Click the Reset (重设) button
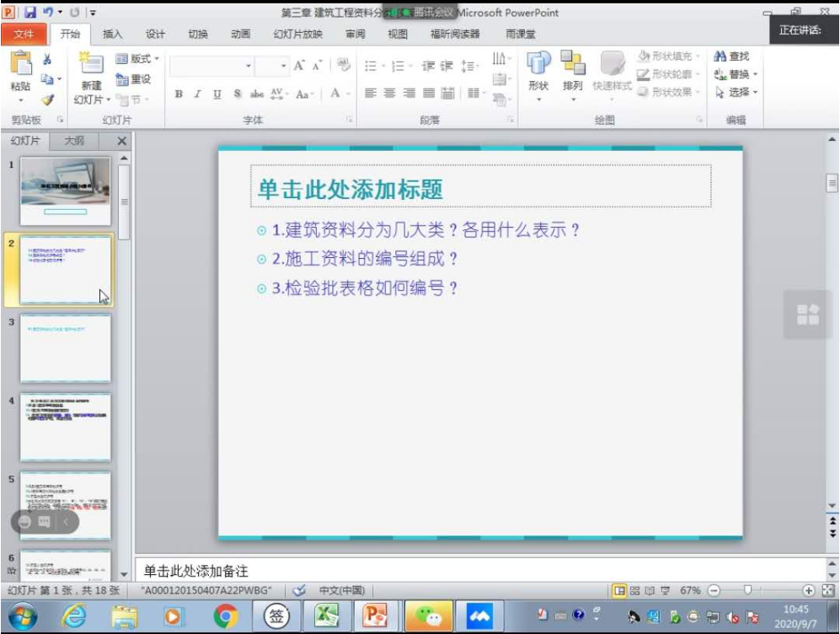Viewport: 840px width, 634px height. [x=133, y=79]
